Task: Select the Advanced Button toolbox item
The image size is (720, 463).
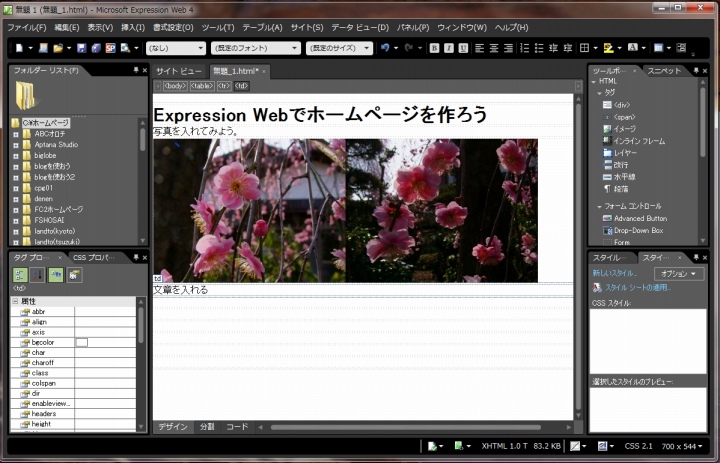Action: pos(640,219)
